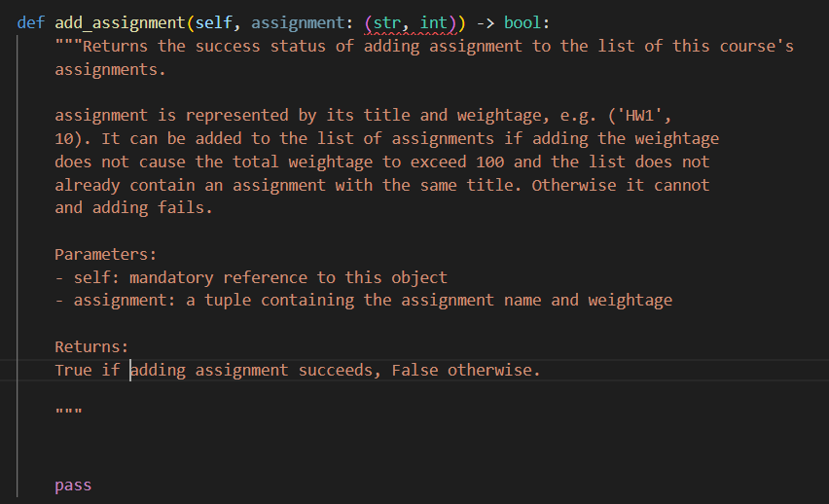Click the '->' return arrow

pos(485,22)
